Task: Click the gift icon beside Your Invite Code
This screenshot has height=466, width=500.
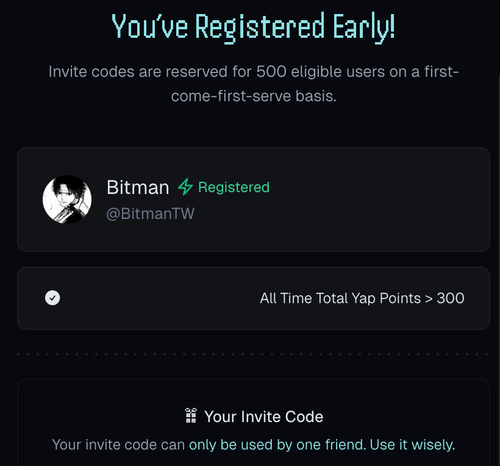Action: click(x=191, y=416)
